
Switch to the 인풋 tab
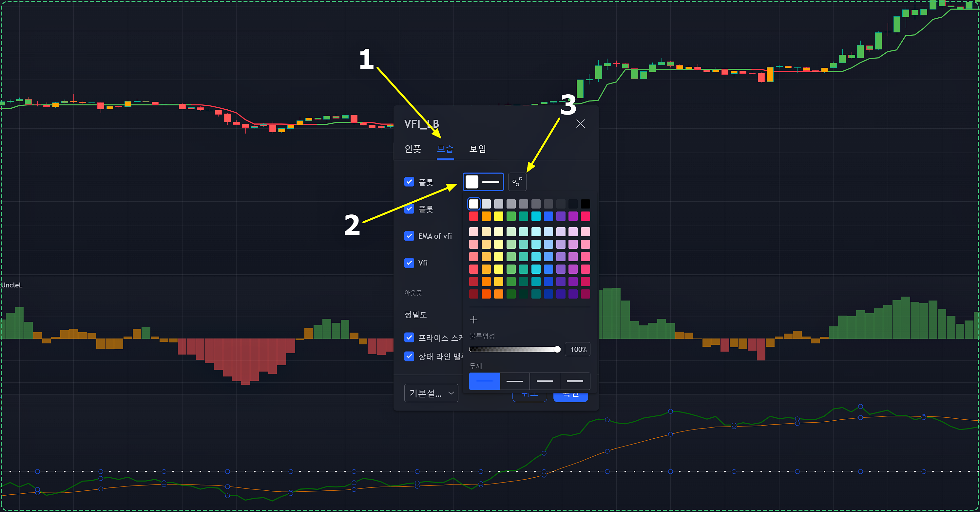coord(413,149)
